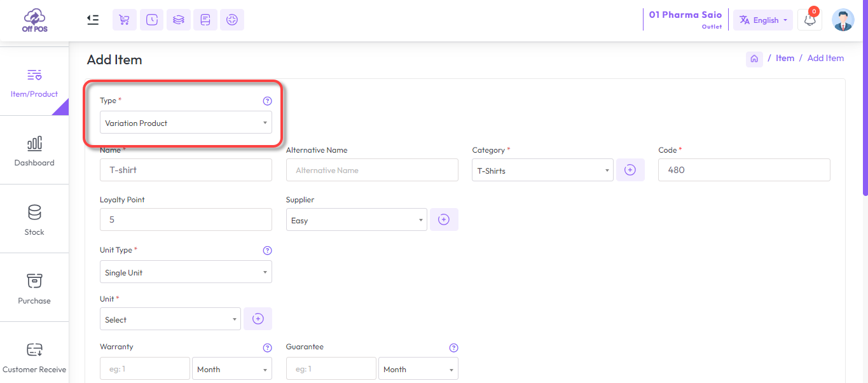Open the Purchase sidebar menu

coord(34,288)
